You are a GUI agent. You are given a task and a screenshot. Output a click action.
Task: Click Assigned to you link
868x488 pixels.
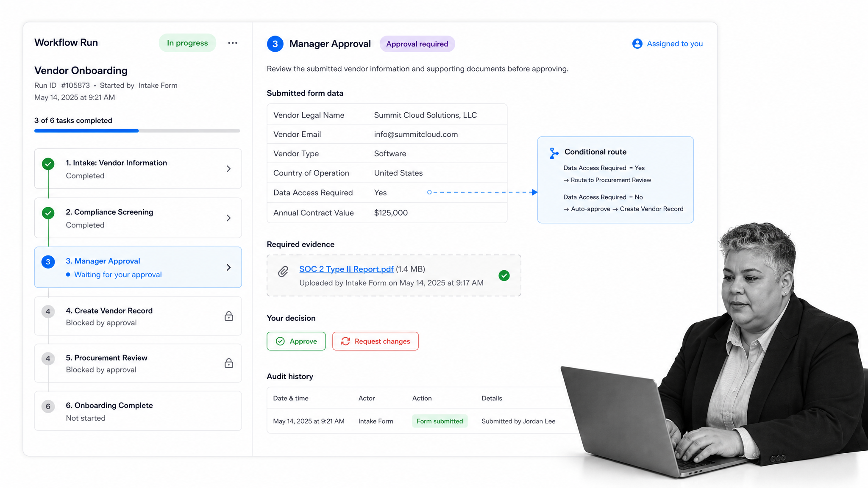point(675,44)
